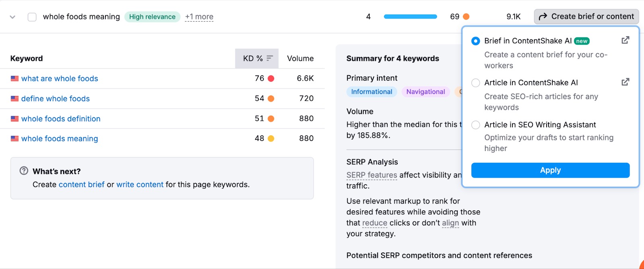Click the Informational intent tag
Viewport: 644px width, 269px height.
coord(372,92)
